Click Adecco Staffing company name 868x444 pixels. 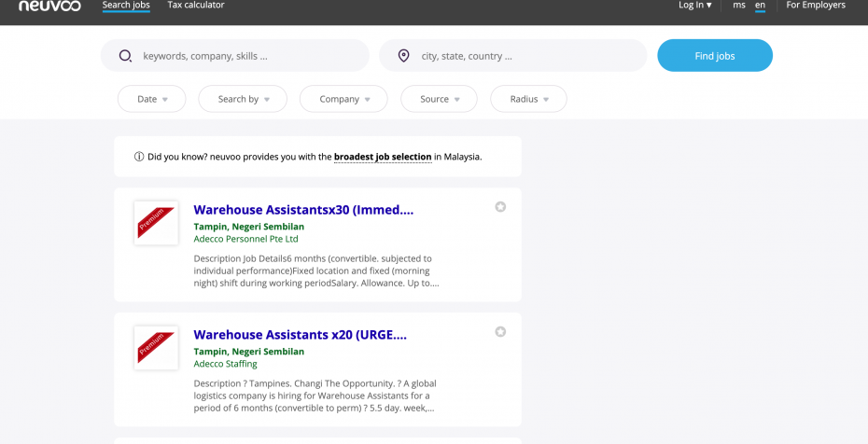click(225, 364)
